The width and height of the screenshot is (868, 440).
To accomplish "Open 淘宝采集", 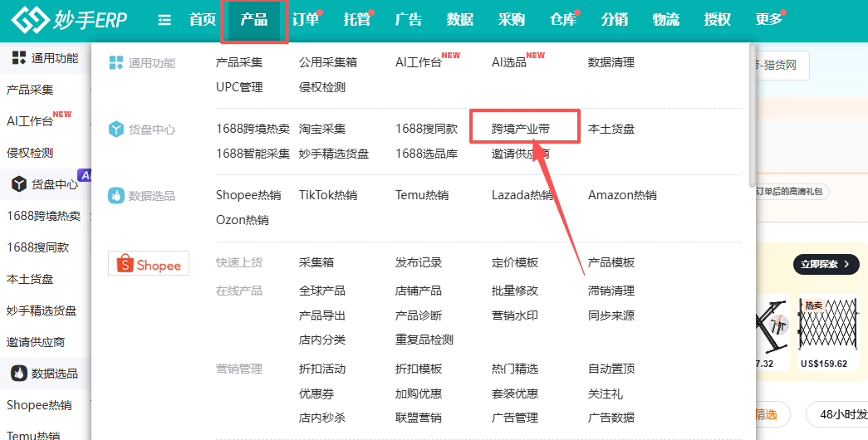I will pos(322,129).
